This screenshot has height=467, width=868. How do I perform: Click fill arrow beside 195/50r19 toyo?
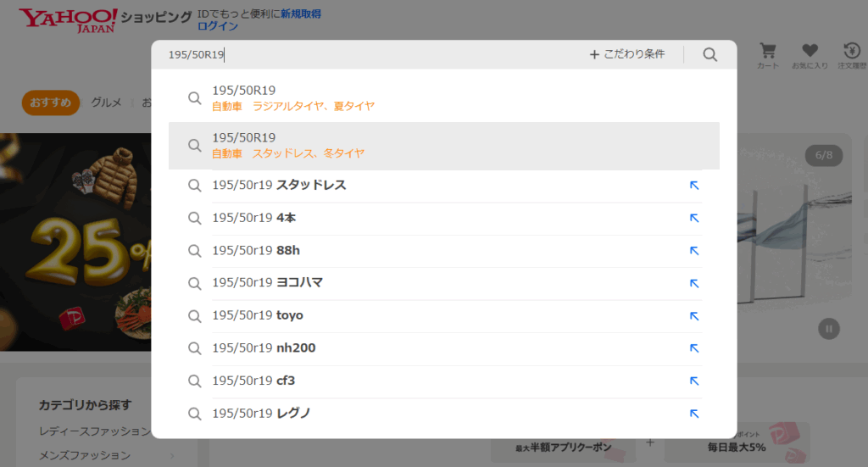click(x=694, y=316)
